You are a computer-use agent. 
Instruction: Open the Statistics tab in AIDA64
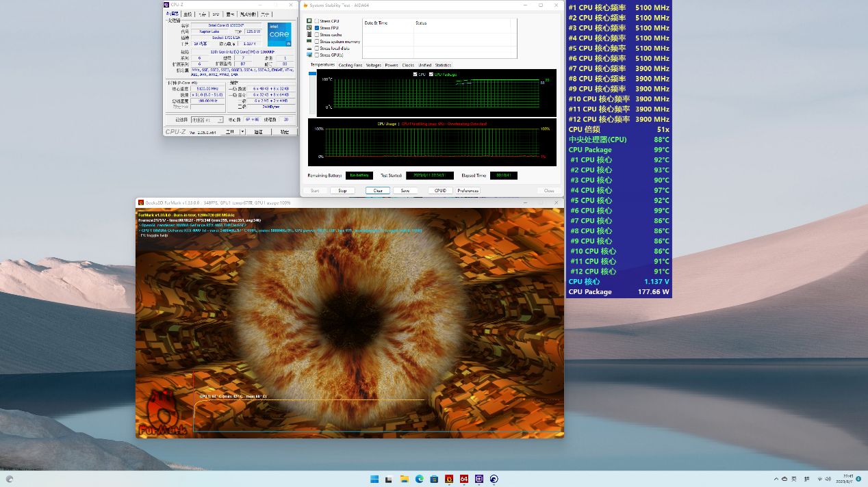(x=443, y=65)
